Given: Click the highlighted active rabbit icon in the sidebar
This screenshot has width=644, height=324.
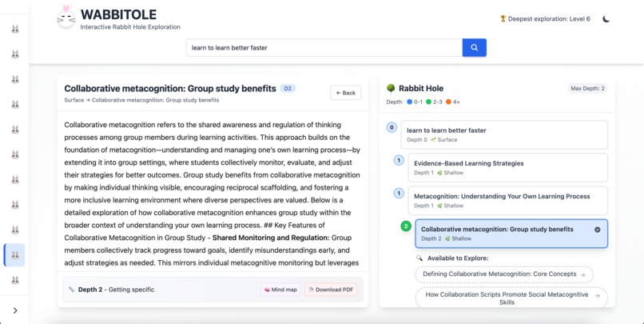Looking at the screenshot, I should pos(15,255).
